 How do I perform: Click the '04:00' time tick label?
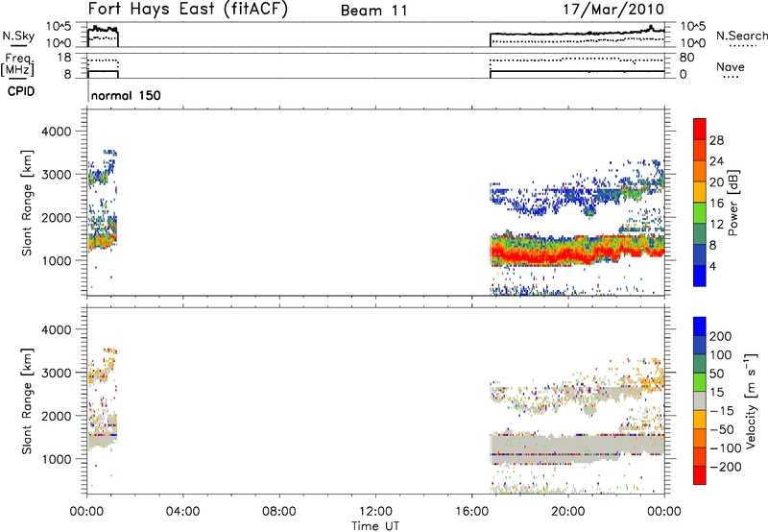[x=182, y=512]
